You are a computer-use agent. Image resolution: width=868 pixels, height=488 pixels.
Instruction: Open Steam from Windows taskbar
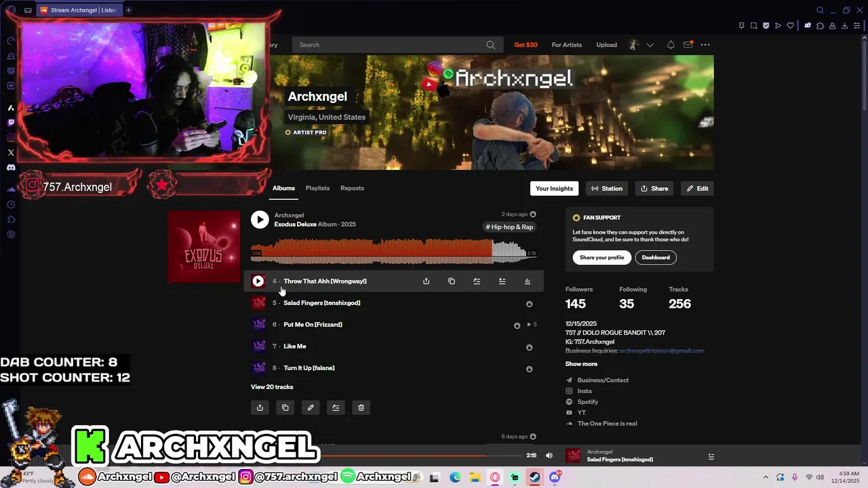point(534,477)
